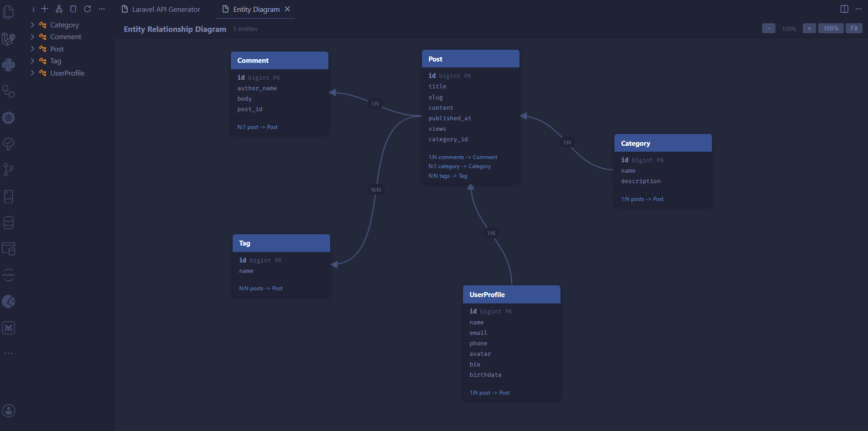Select the Comment entity card header
This screenshot has width=868, height=431.
click(x=280, y=61)
